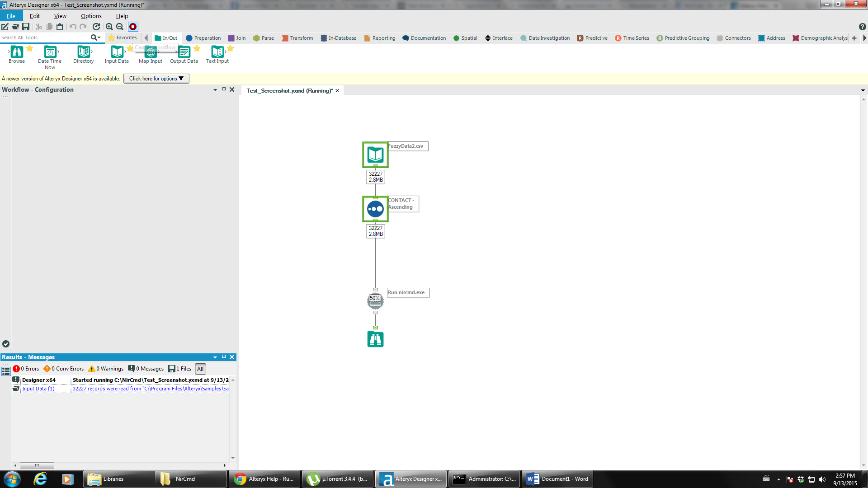Open Document1 - Word taskbar item
The height and width of the screenshot is (488, 868).
click(557, 479)
